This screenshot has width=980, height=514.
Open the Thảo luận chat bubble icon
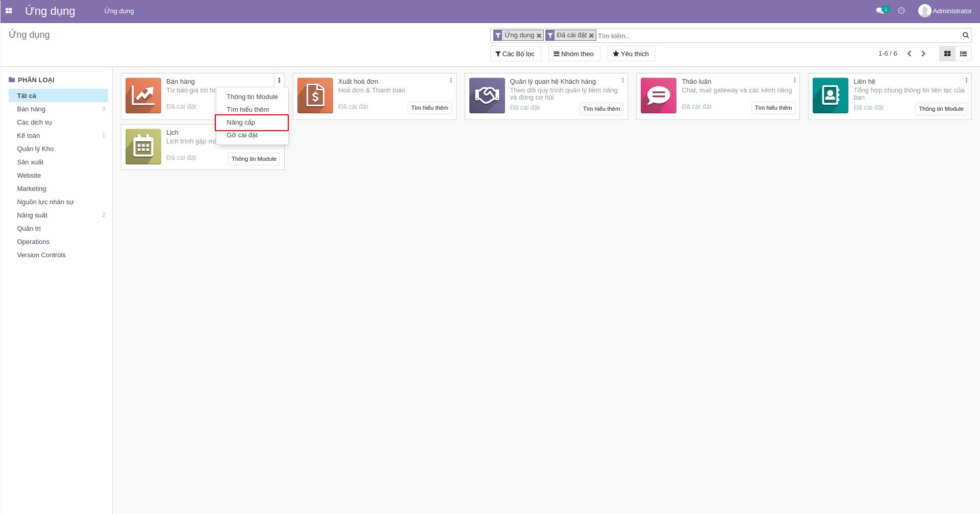[x=658, y=95]
